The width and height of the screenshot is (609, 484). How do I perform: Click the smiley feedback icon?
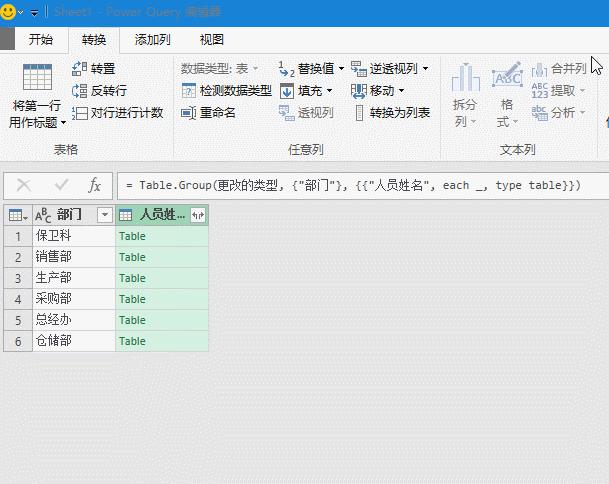point(8,12)
